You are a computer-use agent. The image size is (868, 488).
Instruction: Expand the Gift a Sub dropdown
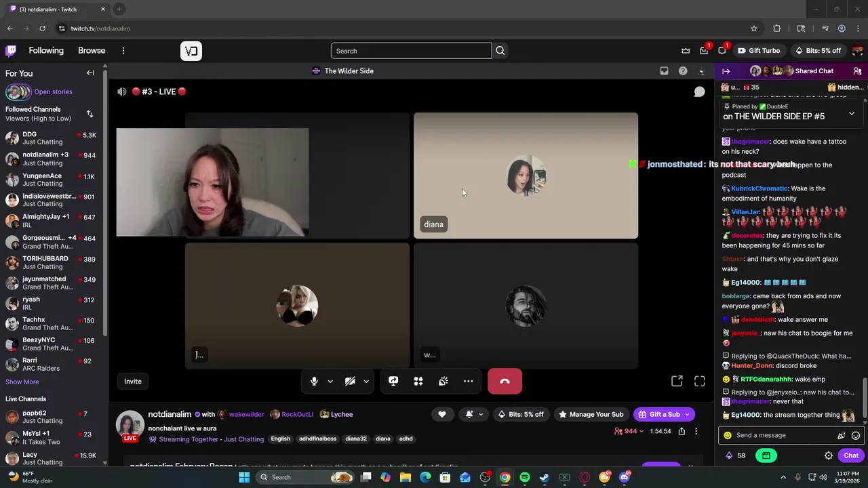pyautogui.click(x=687, y=414)
